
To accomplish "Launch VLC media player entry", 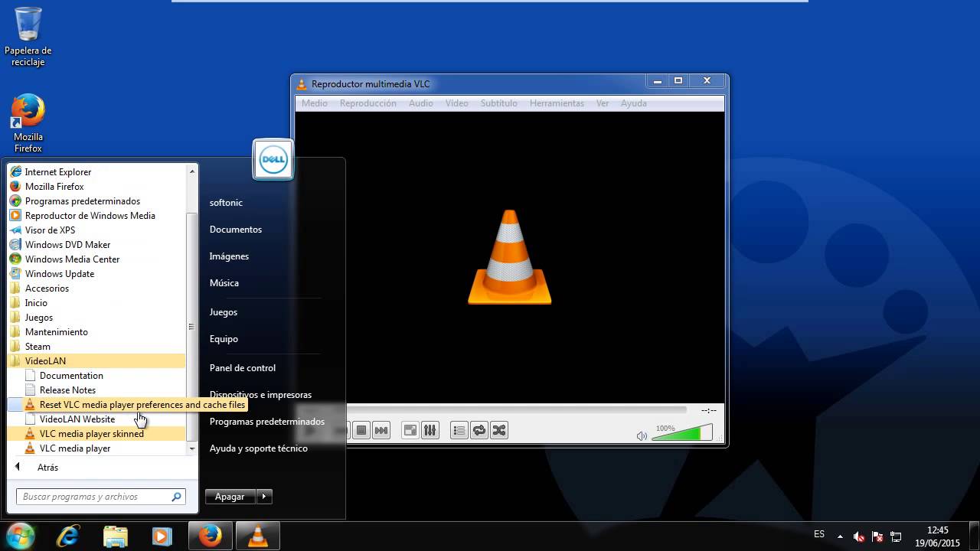I will pos(96,448).
